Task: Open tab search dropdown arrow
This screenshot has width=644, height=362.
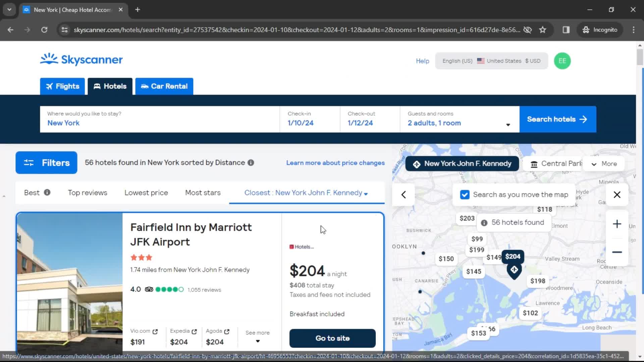Action: click(9, 10)
